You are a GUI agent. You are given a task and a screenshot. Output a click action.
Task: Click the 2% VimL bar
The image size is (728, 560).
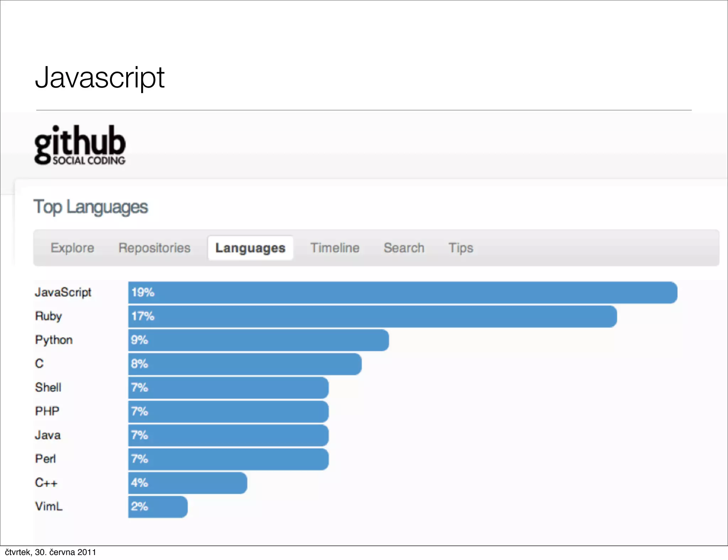tap(158, 507)
